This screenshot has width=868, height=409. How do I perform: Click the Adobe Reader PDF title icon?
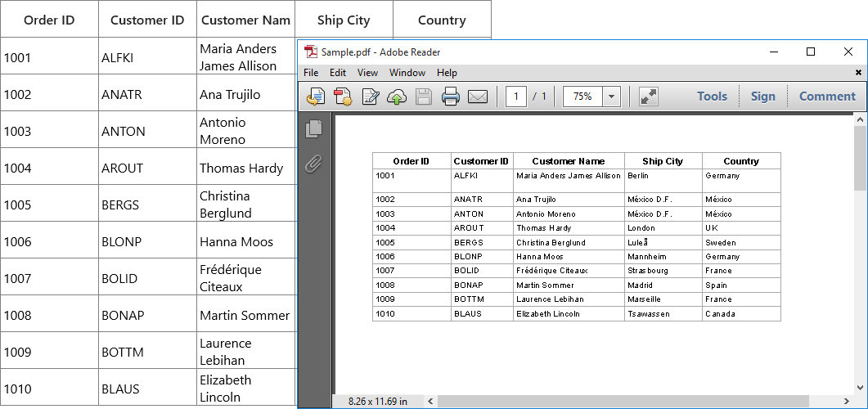tap(311, 52)
